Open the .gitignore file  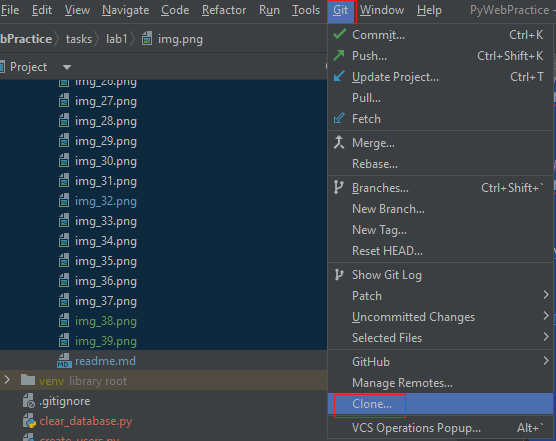click(65, 401)
